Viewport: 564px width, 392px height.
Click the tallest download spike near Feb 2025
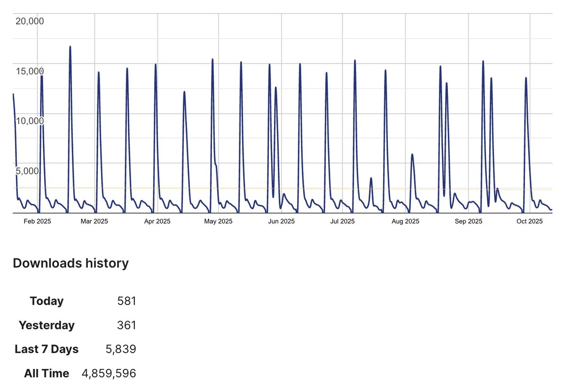pyautogui.click(x=70, y=47)
